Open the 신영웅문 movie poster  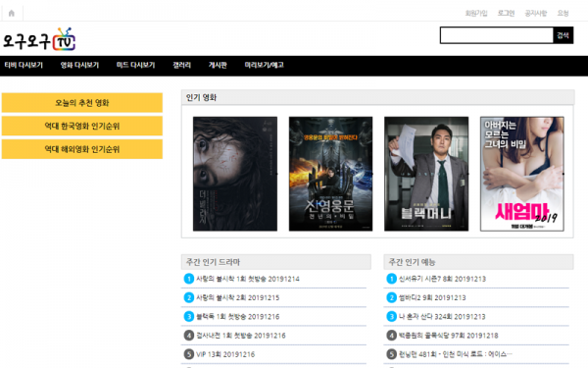pyautogui.click(x=331, y=174)
